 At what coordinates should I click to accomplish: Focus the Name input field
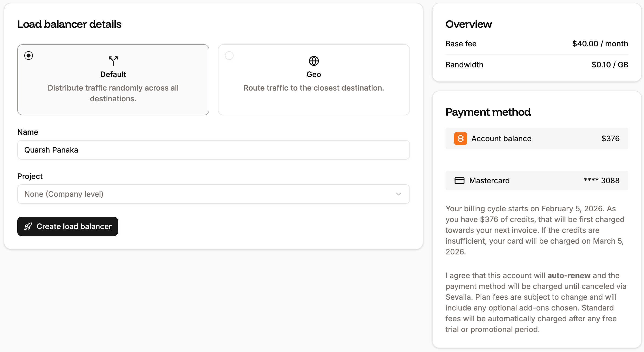[x=213, y=150]
